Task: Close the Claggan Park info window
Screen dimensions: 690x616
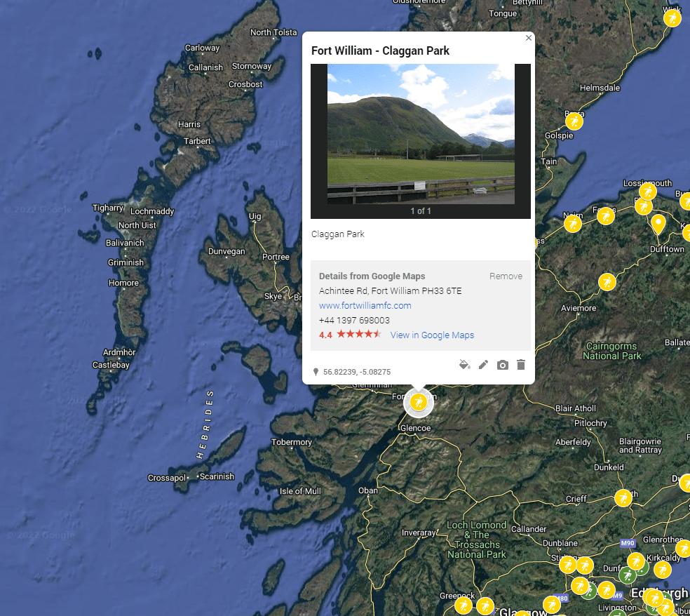Action: [x=528, y=38]
